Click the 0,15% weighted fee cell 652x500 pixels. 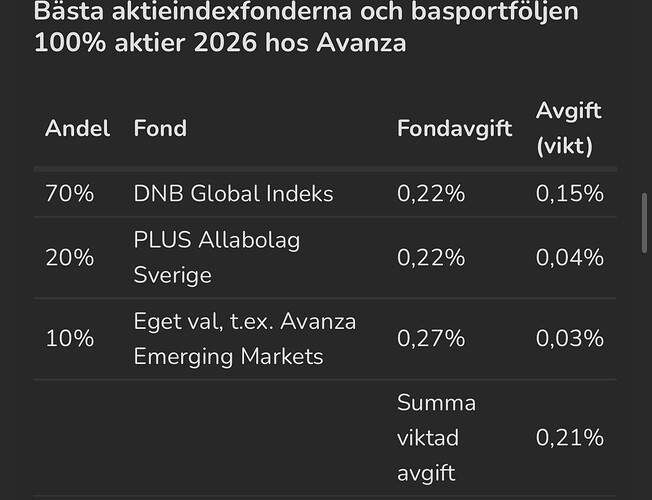tap(570, 194)
